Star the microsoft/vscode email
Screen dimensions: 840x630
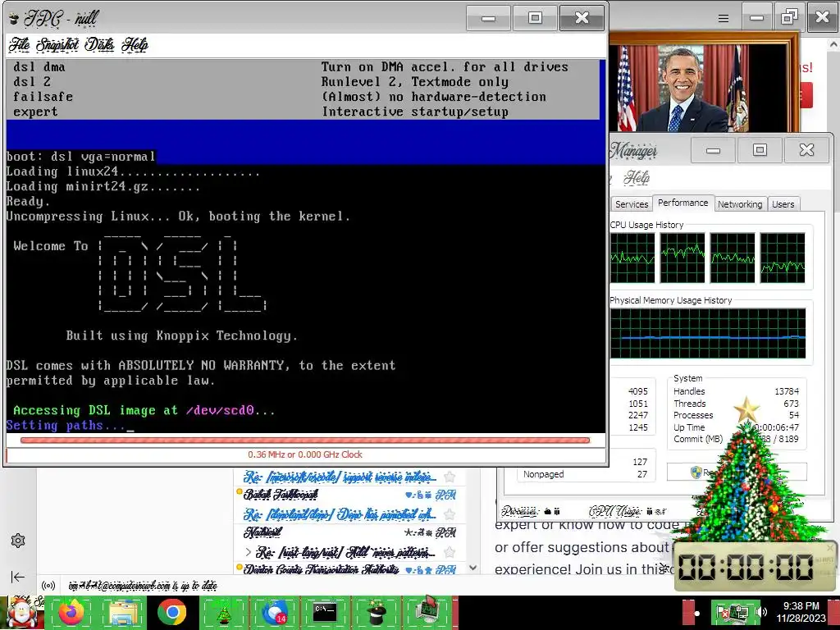tap(450, 477)
